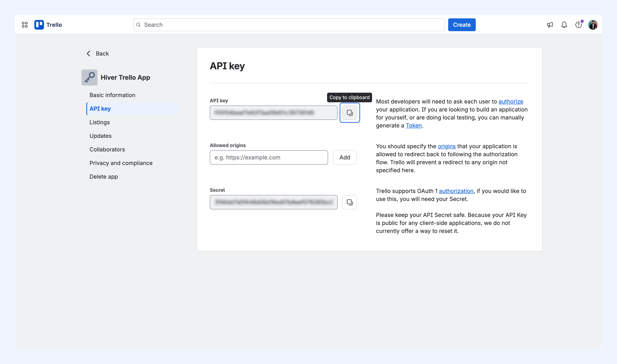This screenshot has width=617, height=364.
Task: Click the Allowed origins field label
Action: pyautogui.click(x=228, y=145)
